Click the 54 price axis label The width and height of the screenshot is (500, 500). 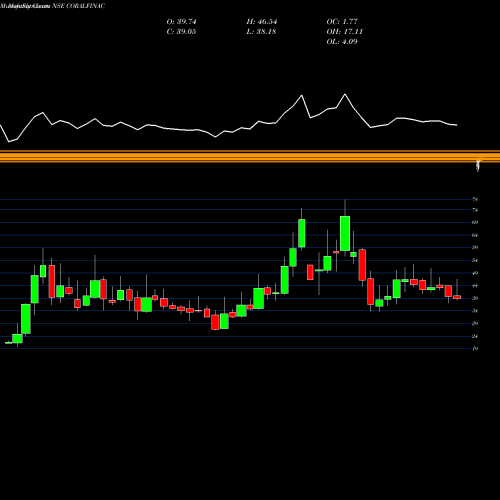pos(475,260)
